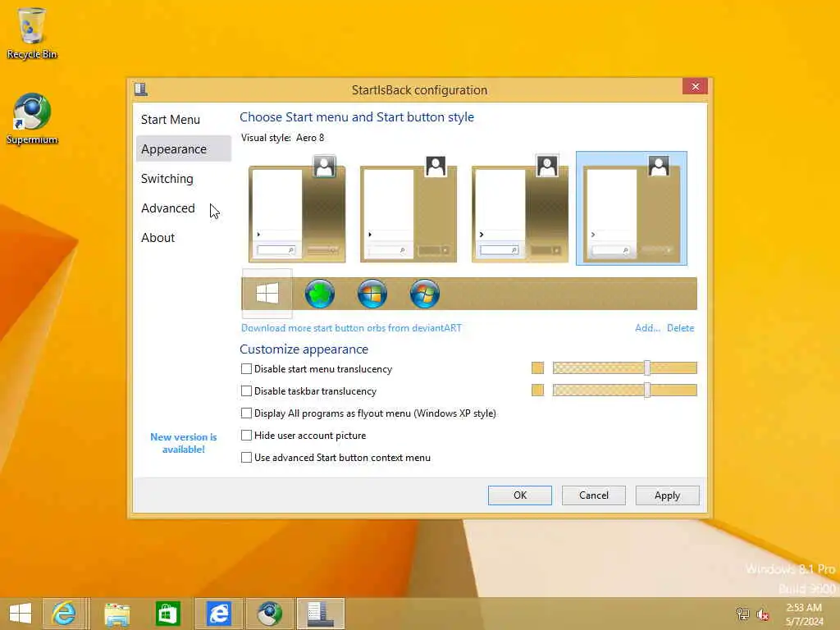
Task: Open the Recycle Bin desktop icon
Action: point(32,33)
